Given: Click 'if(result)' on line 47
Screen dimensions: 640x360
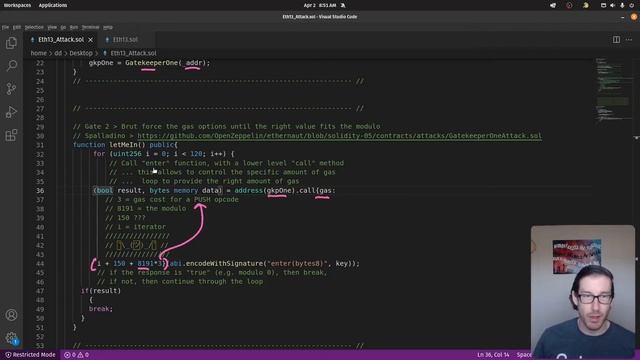Looking at the screenshot, I should click(101, 291).
